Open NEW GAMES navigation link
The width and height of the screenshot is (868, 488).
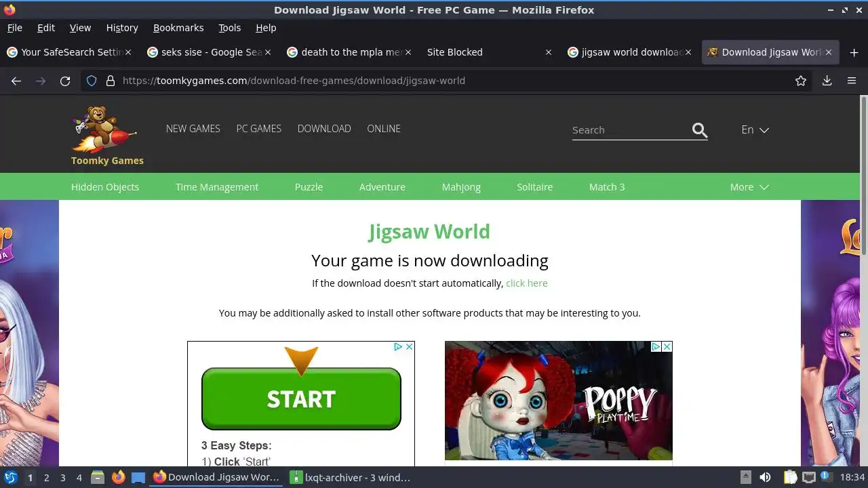point(193,129)
